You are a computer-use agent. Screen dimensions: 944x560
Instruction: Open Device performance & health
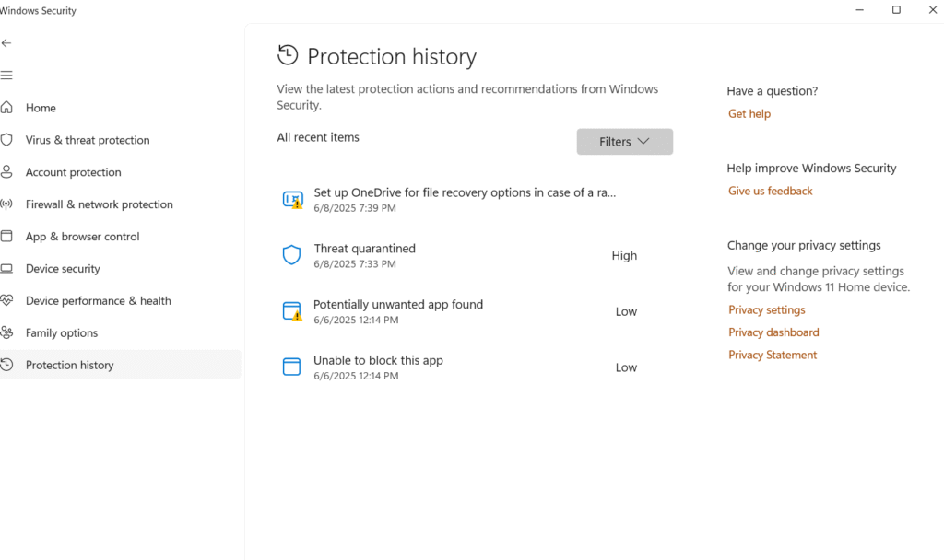coord(98,301)
